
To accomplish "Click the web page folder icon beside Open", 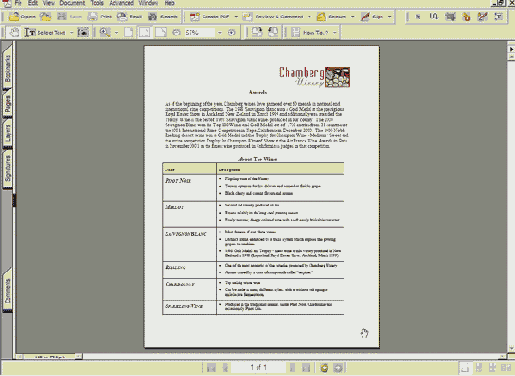I will click(x=46, y=16).
